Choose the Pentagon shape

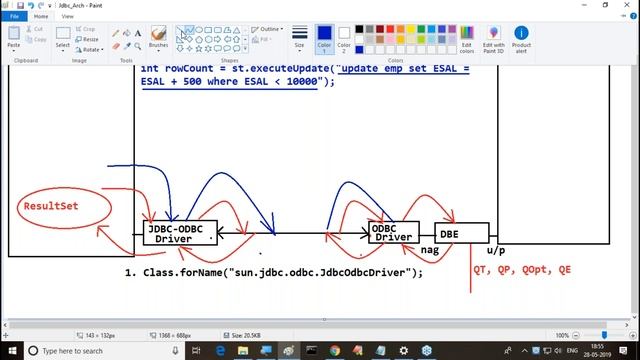pyautogui.click(x=199, y=40)
